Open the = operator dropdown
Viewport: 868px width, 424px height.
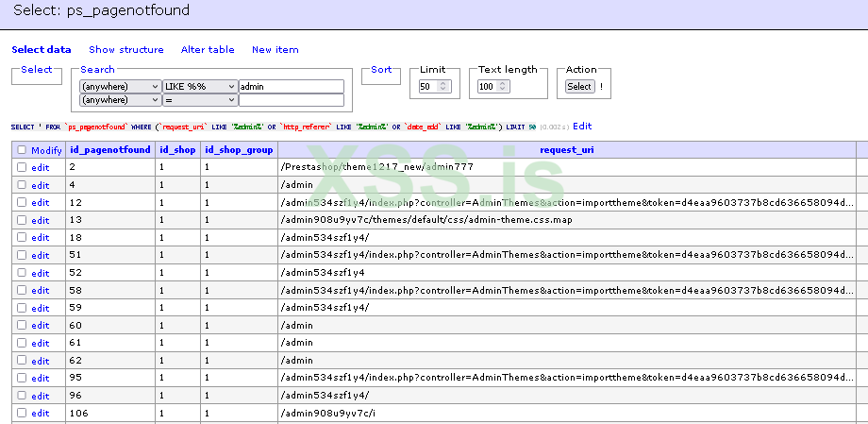coord(199,100)
